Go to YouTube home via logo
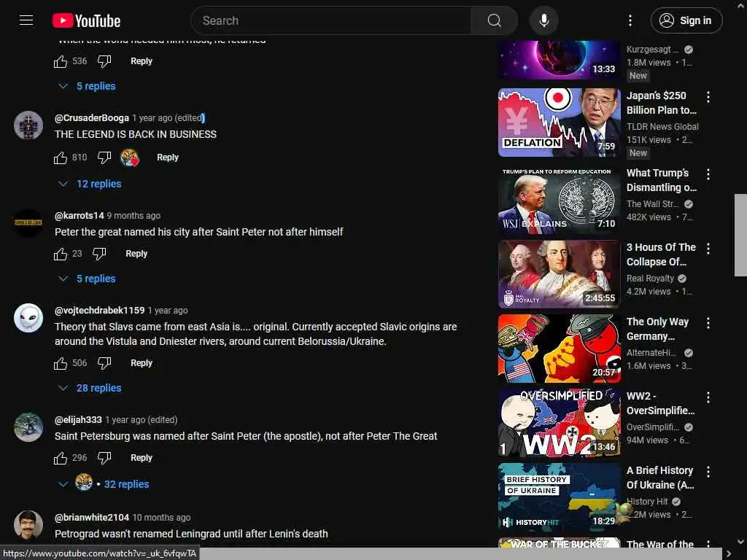This screenshot has height=560, width=747. coord(86,21)
